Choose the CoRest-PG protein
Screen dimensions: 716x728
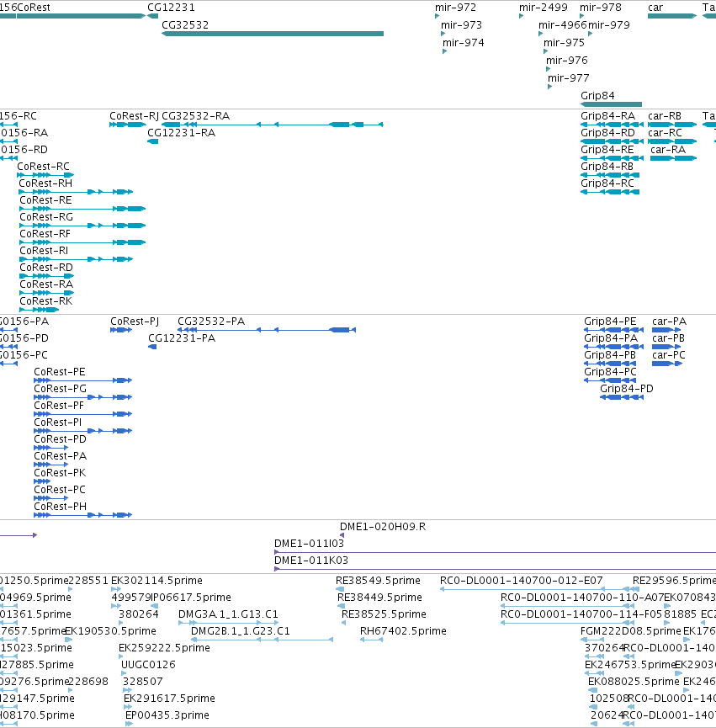point(83,397)
